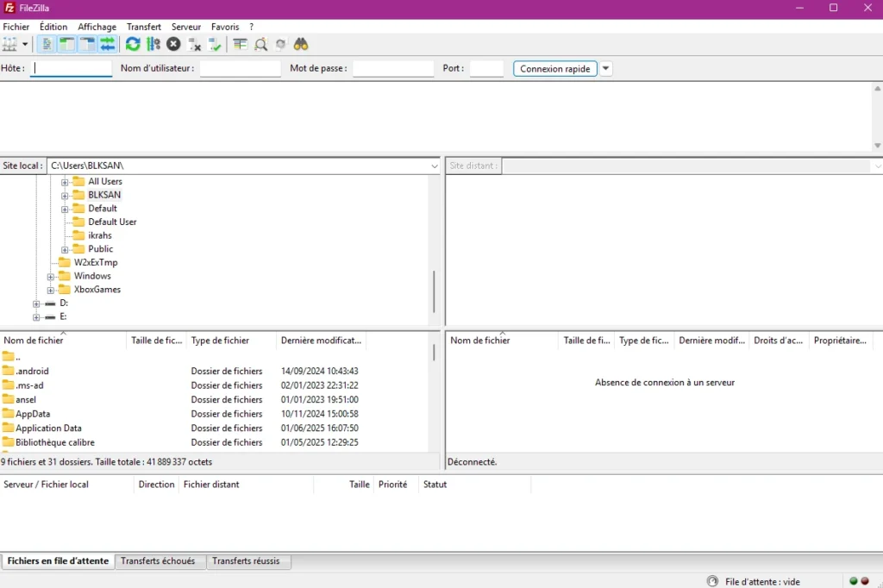Click the local tree vertical scrollbar

click(x=435, y=291)
